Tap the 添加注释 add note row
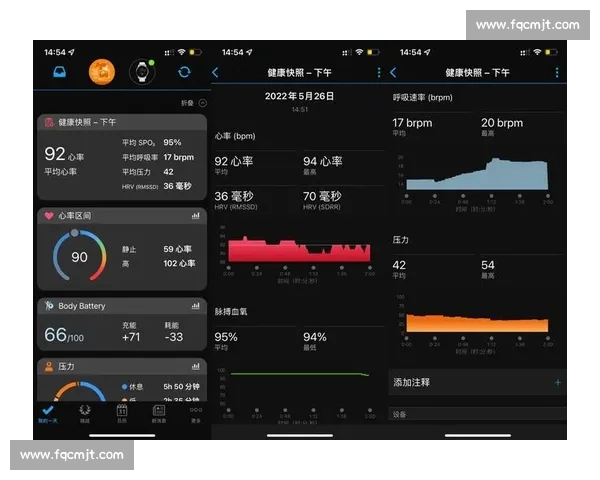The width and height of the screenshot is (600, 480). coord(478,382)
